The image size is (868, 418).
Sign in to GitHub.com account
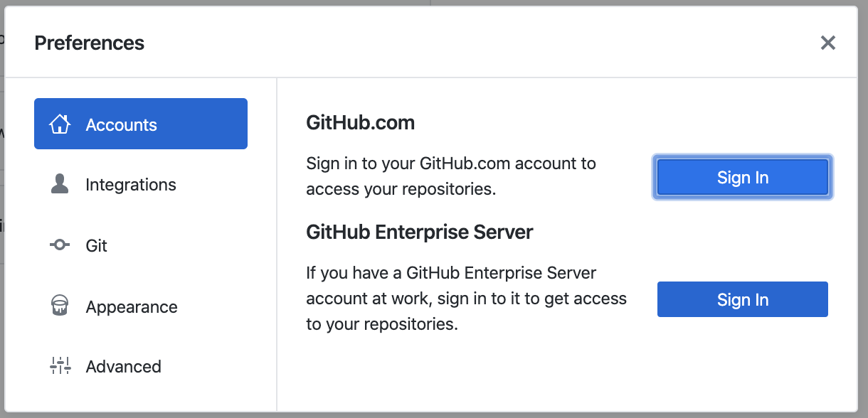tap(742, 177)
